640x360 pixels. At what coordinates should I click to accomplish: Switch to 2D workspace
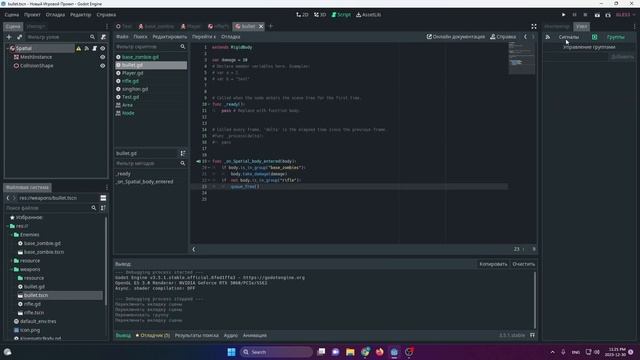(302, 15)
